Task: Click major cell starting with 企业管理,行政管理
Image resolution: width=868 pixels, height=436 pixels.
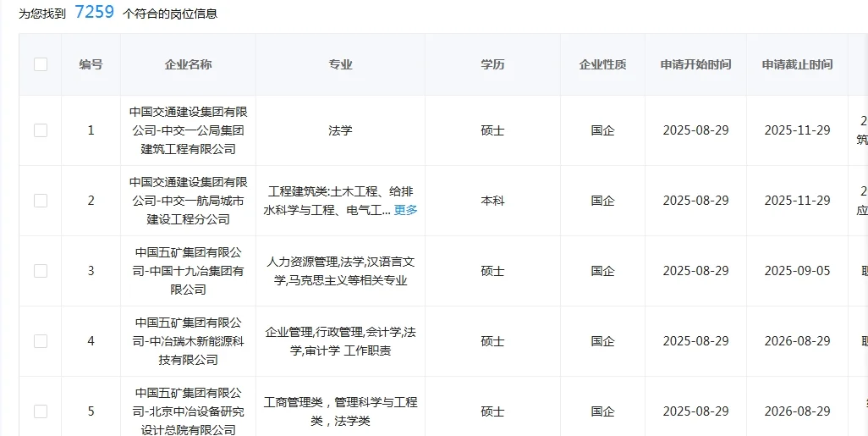Action: [340, 341]
